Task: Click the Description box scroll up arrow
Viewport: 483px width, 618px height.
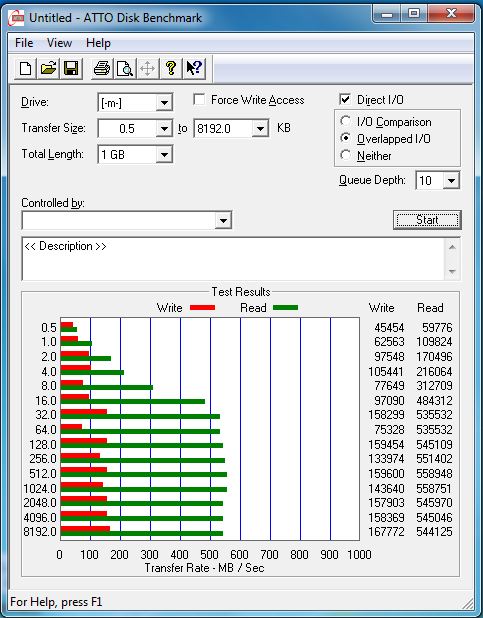Action: click(452, 248)
